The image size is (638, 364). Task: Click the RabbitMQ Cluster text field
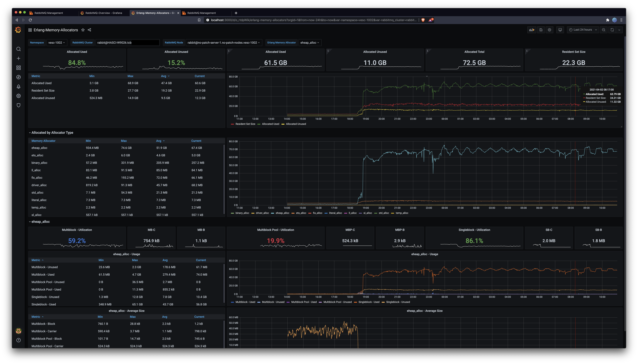(127, 43)
